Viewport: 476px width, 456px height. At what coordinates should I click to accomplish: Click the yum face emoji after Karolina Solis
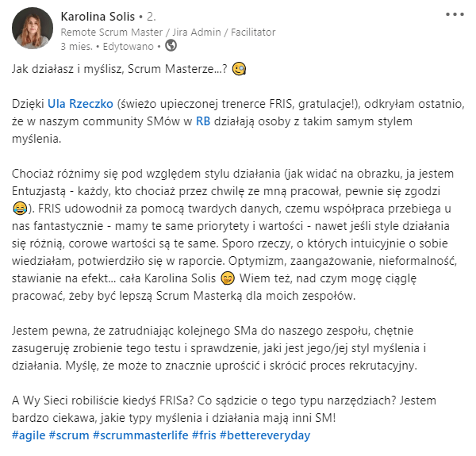tap(228, 278)
